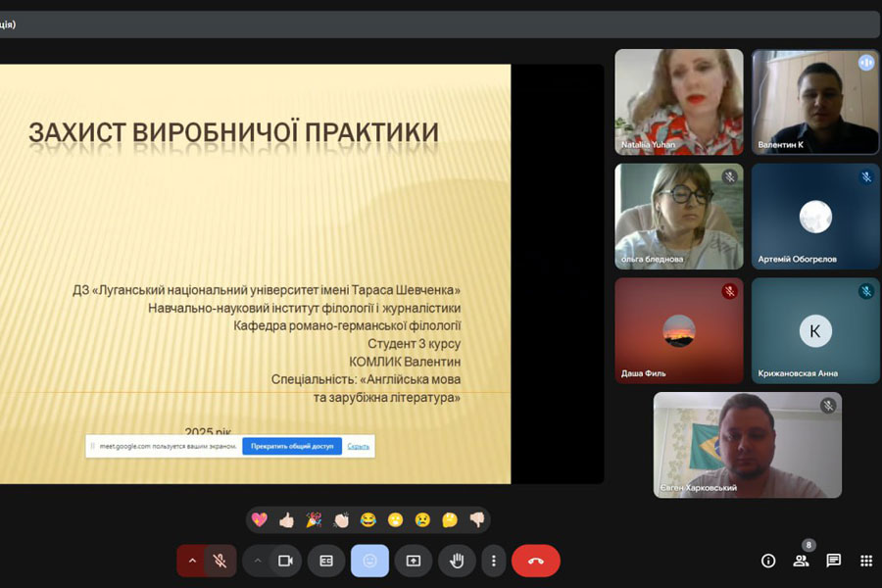Select Ольга Бледнова's video tile
Screen dimensions: 882x588
(x=679, y=216)
